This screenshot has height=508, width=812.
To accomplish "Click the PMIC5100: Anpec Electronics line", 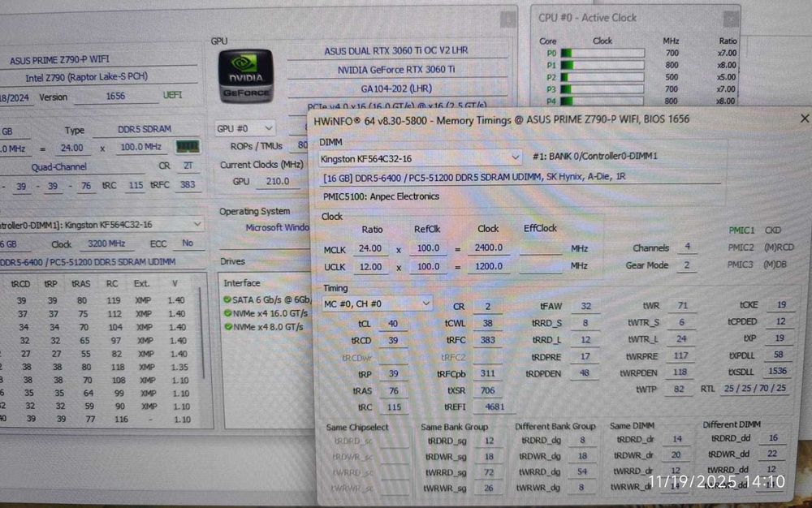I will tap(381, 196).
